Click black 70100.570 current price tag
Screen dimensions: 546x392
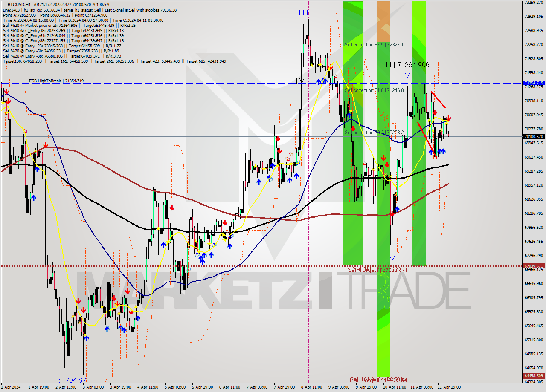point(534,137)
